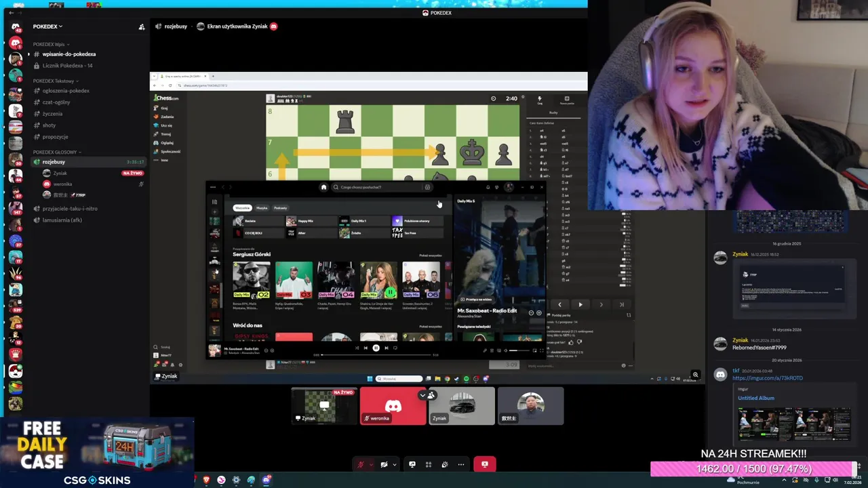
Task: Hide participants with the chevron above tiles
Action: [x=422, y=395]
